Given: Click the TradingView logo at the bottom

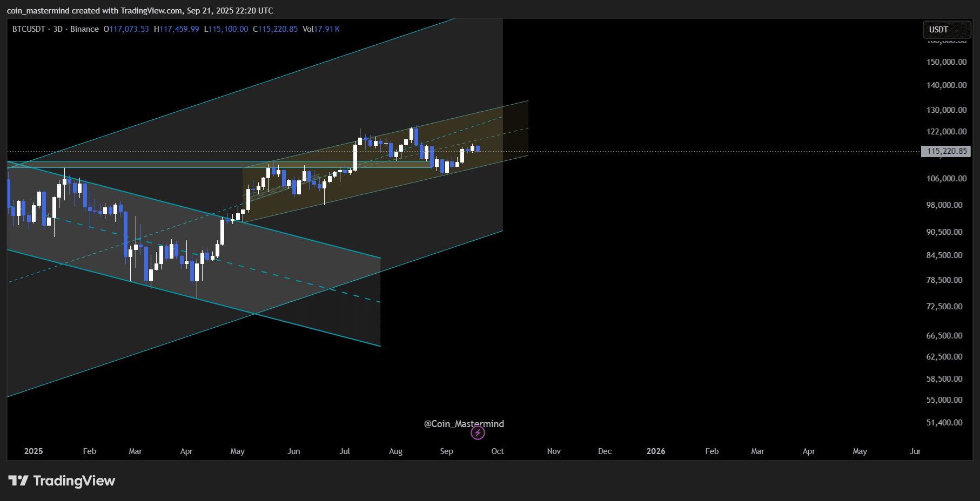Looking at the screenshot, I should (x=62, y=480).
